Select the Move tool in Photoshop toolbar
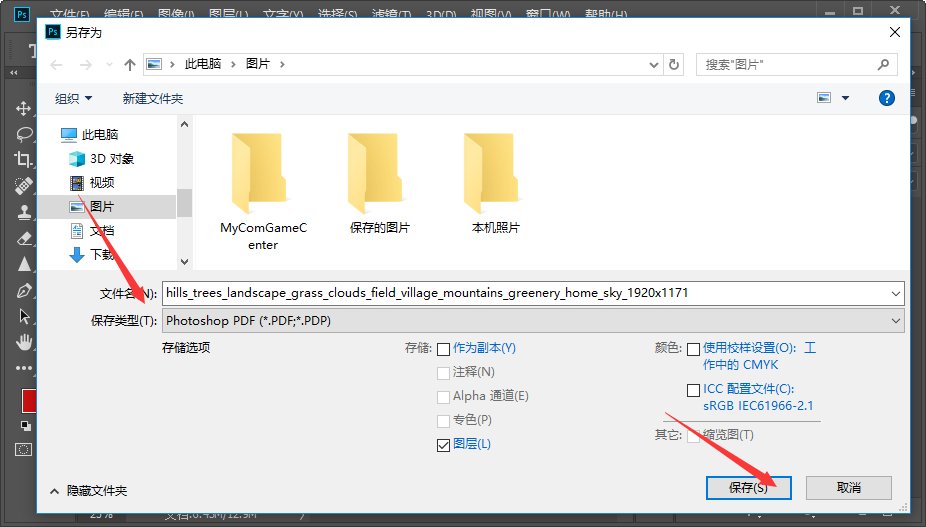Image resolution: width=926 pixels, height=527 pixels. (x=23, y=108)
